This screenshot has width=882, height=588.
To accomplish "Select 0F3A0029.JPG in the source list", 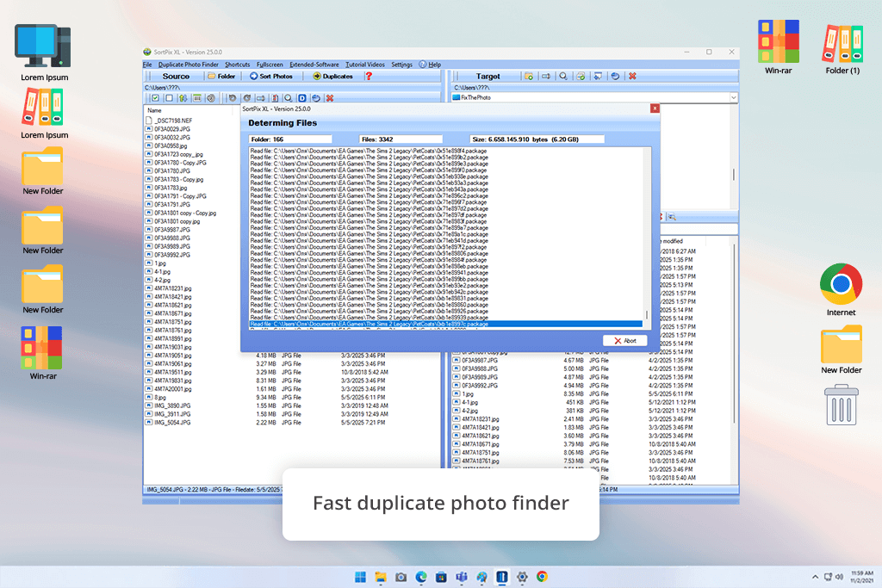I will tap(172, 129).
